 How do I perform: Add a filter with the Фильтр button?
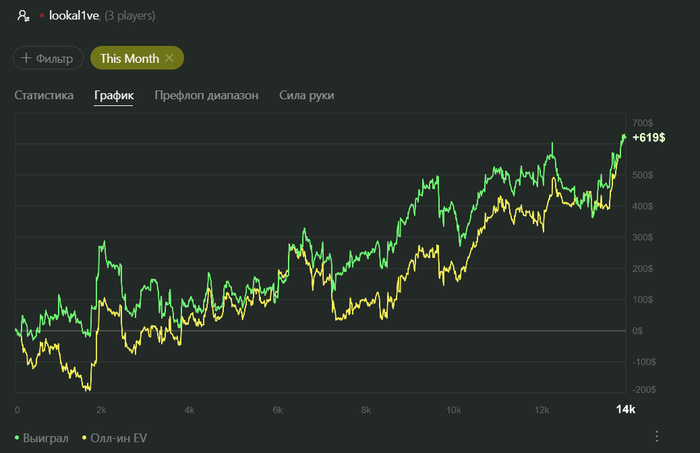[x=48, y=58]
